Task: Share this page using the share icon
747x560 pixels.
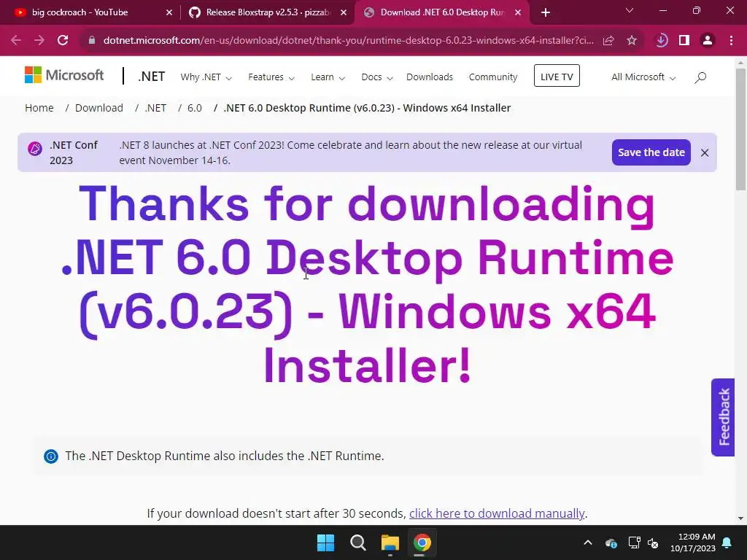Action: (x=608, y=41)
